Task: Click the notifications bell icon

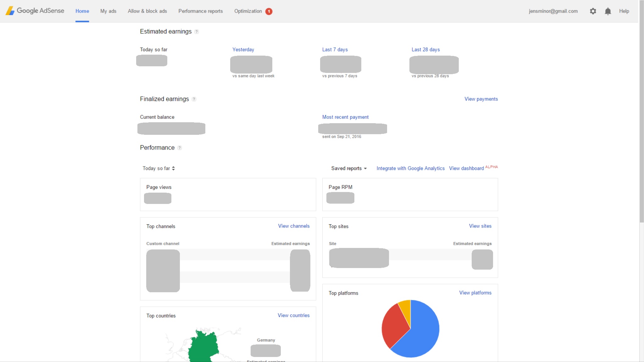Action: 608,11
